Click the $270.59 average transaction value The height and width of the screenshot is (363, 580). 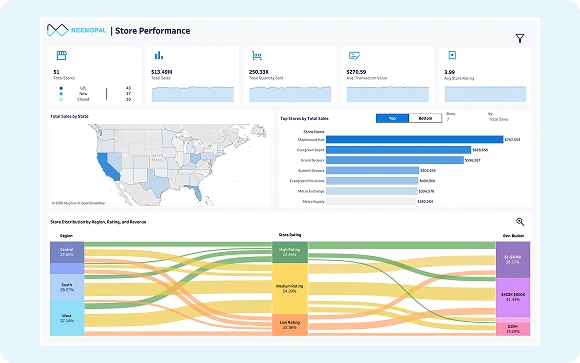tap(356, 72)
